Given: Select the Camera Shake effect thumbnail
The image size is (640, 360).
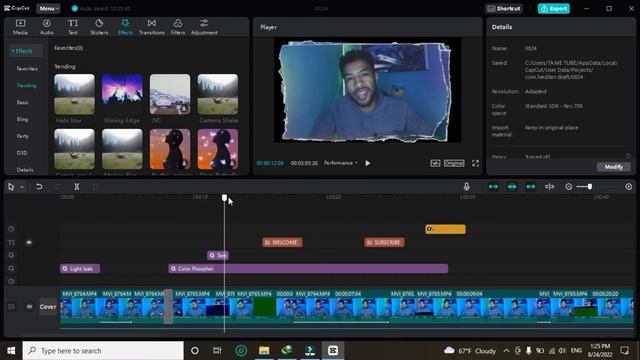Looking at the screenshot, I should click(x=218, y=94).
